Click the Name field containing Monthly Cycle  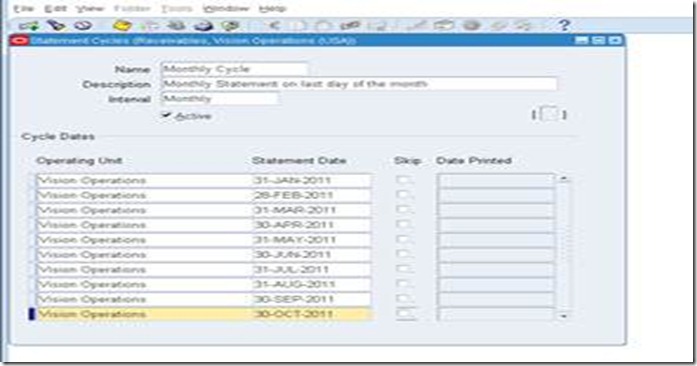[234, 69]
